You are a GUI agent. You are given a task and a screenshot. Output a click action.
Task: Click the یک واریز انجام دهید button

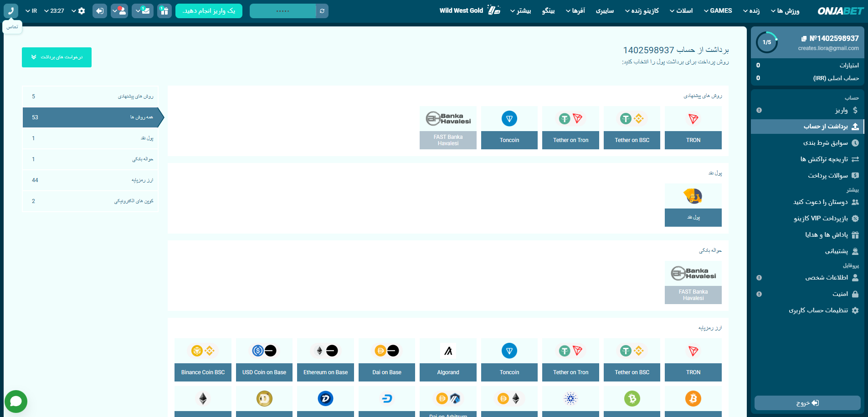coord(209,11)
